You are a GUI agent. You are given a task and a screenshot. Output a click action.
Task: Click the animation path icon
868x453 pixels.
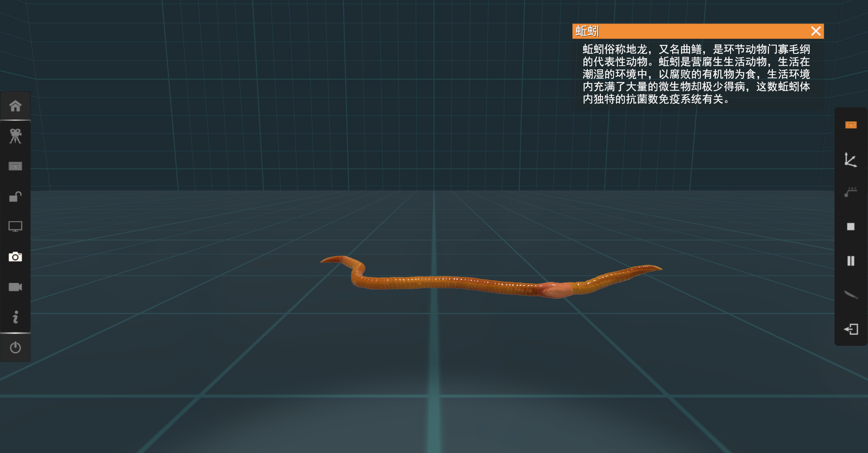coord(850,192)
